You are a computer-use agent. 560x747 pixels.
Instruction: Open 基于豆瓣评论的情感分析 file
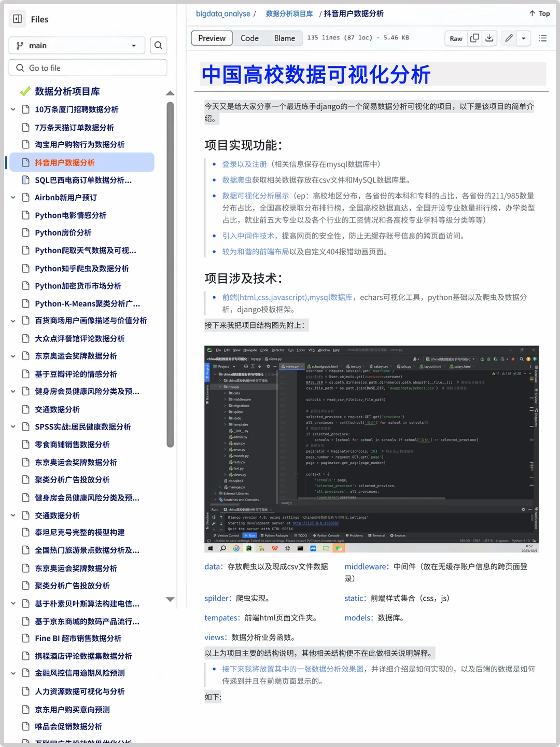pos(76,374)
